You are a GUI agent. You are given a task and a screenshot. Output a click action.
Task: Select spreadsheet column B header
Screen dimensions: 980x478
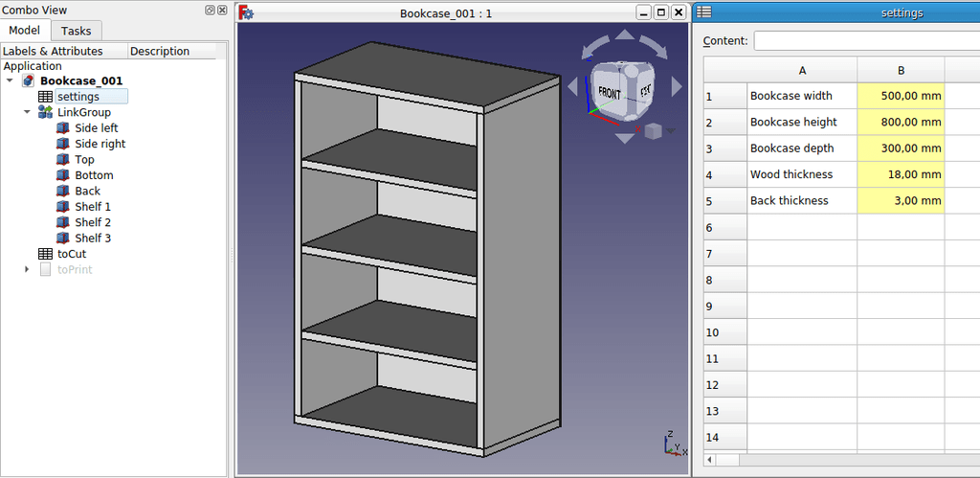[901, 71]
